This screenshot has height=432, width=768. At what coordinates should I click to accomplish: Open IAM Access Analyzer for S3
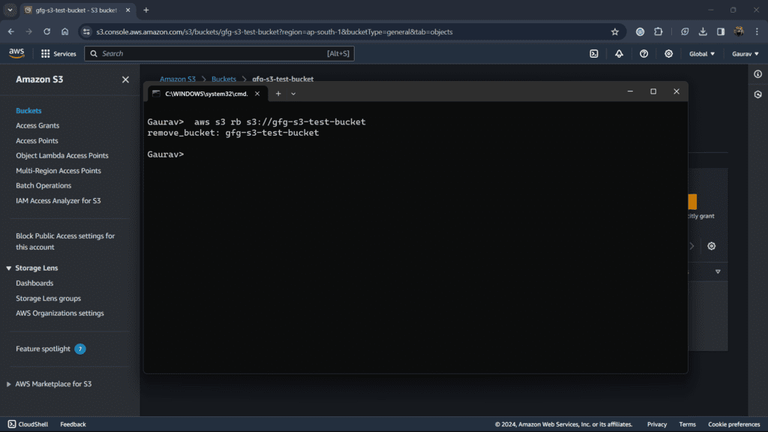pos(58,200)
